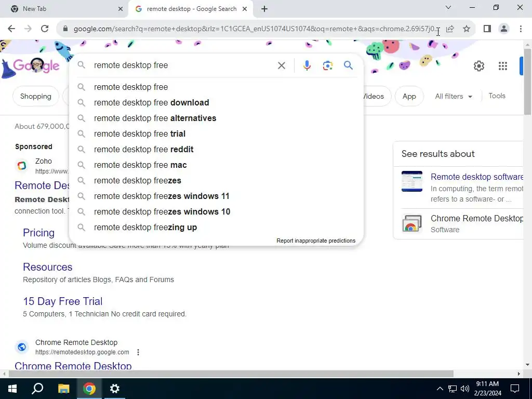Click inside the Google search input field
Screen dimensions: 532x399
tap(183, 65)
